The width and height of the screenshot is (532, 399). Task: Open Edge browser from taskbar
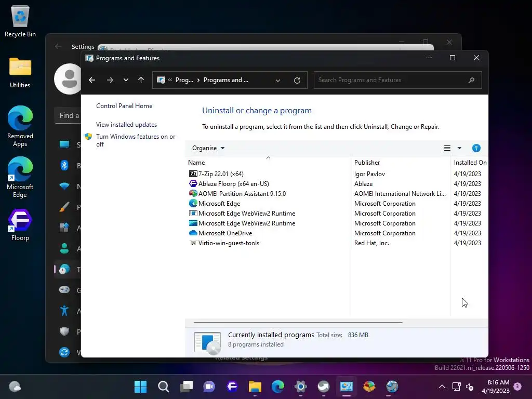pos(278,387)
